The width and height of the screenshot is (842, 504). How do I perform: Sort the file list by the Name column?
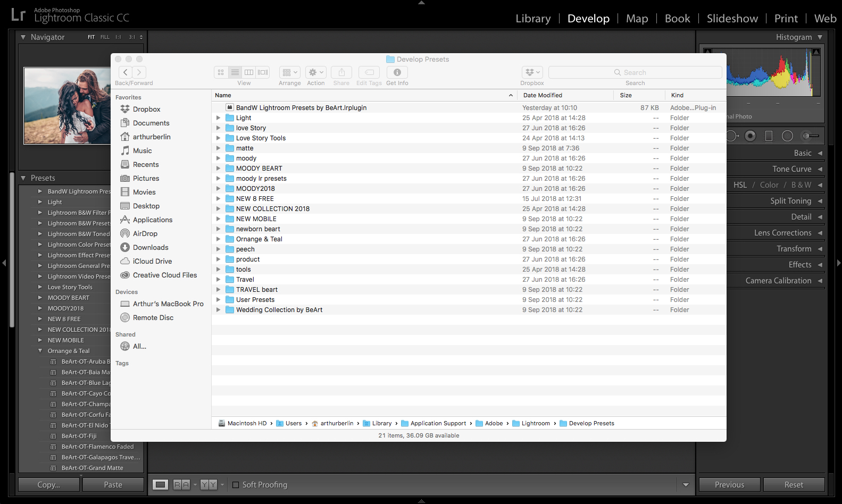click(364, 95)
